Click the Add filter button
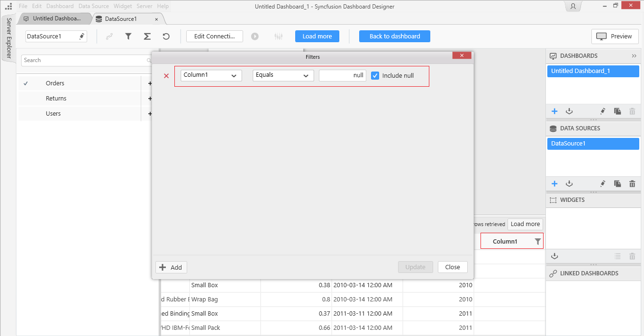Screen dimensions: 644x336 click(171, 267)
